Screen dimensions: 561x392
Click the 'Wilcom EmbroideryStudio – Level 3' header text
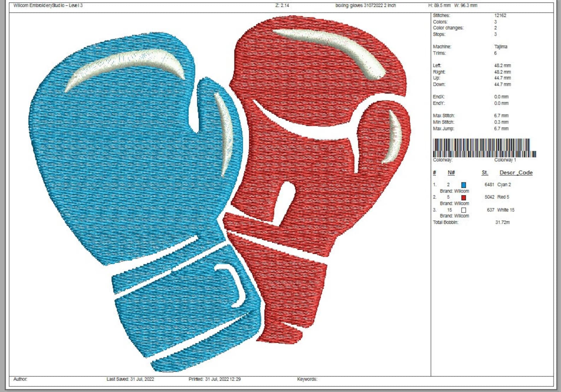[x=48, y=6]
